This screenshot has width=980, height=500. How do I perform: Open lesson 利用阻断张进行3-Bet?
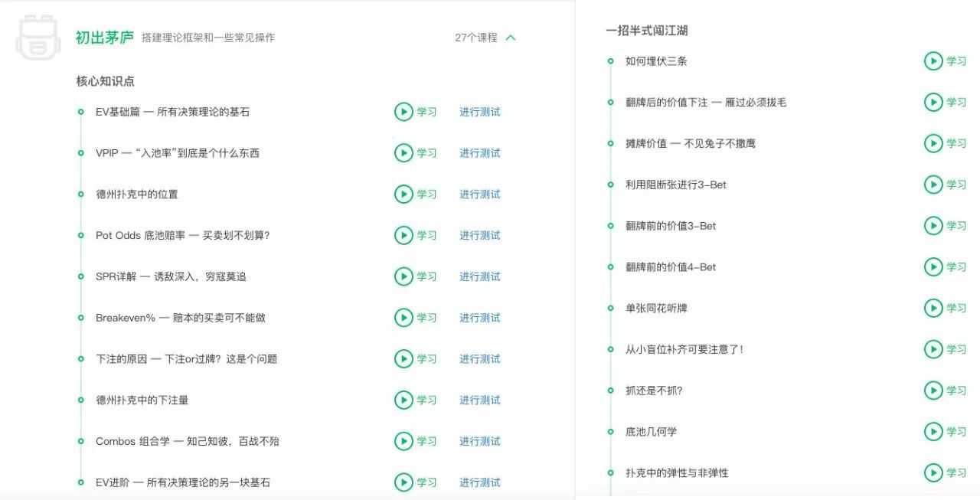[676, 185]
